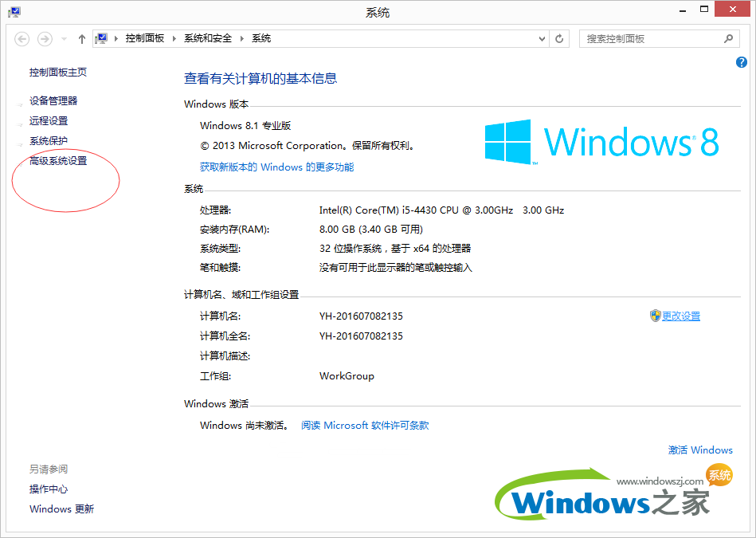
Task: Open help with blue question mark
Action: 742,61
